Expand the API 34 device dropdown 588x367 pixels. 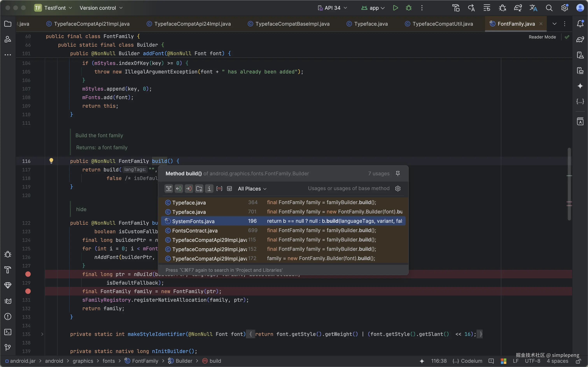click(332, 8)
